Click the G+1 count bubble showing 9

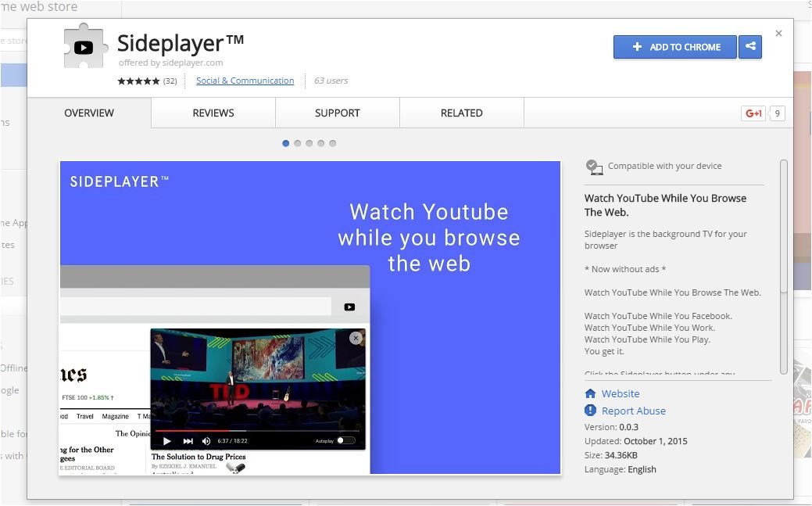point(777,113)
